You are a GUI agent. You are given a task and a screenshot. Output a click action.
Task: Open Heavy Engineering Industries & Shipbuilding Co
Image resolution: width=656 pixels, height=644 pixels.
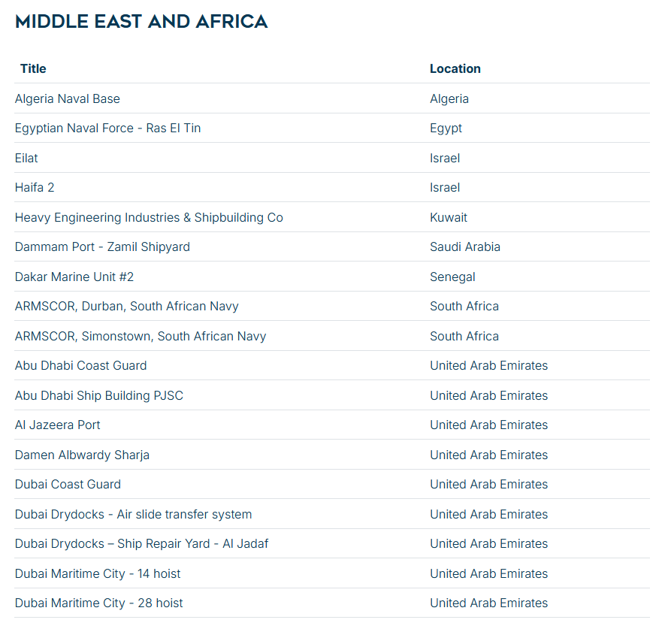point(149,217)
